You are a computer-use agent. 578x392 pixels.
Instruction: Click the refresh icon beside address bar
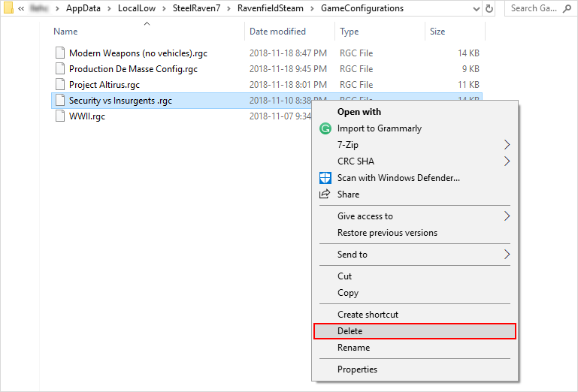coord(490,9)
